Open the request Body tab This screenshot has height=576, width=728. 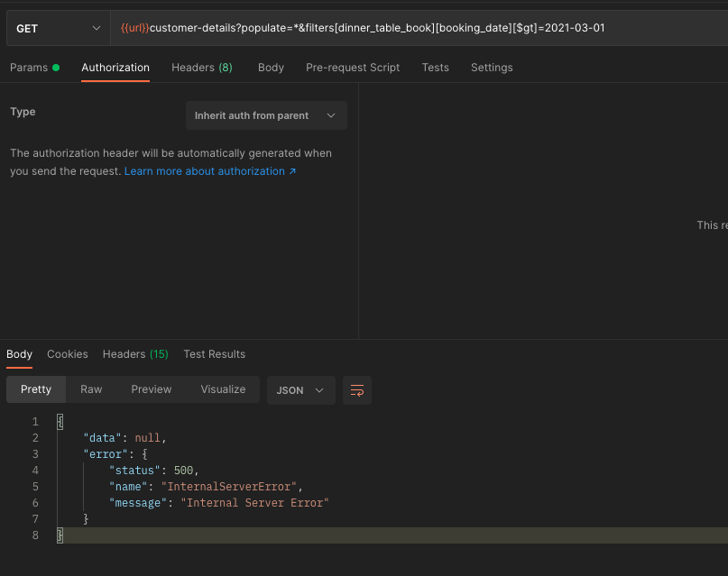point(271,68)
